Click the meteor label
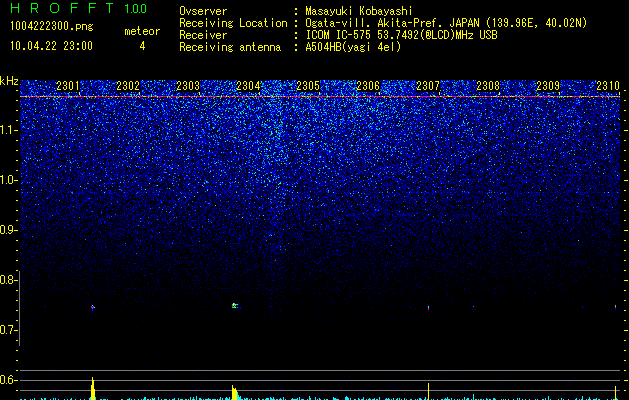629x400 pixels. coord(142,31)
